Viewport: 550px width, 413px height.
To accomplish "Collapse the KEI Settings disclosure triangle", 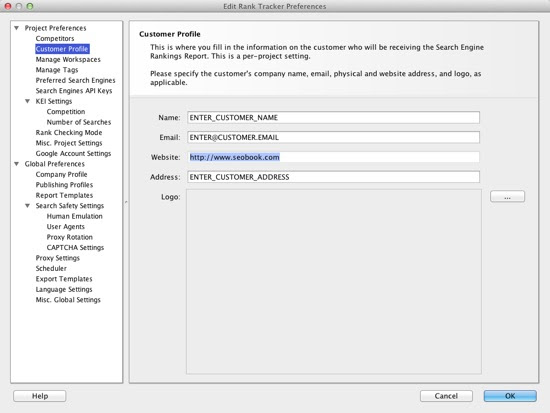I will [x=27, y=101].
